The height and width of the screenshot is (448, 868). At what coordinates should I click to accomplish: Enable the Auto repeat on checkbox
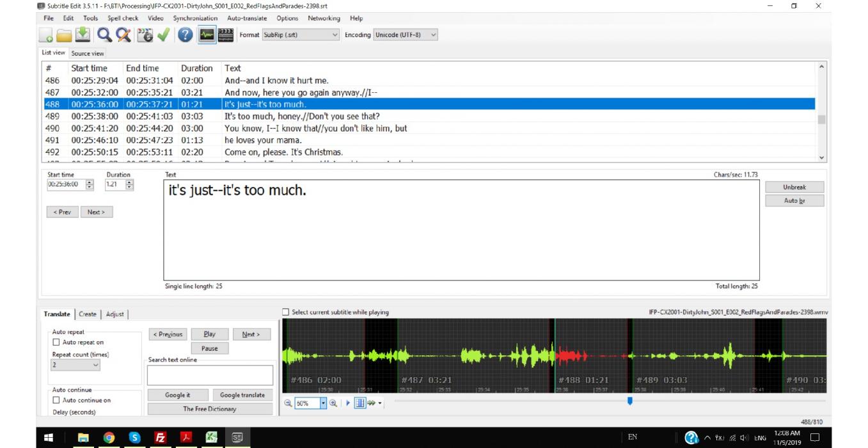click(56, 342)
